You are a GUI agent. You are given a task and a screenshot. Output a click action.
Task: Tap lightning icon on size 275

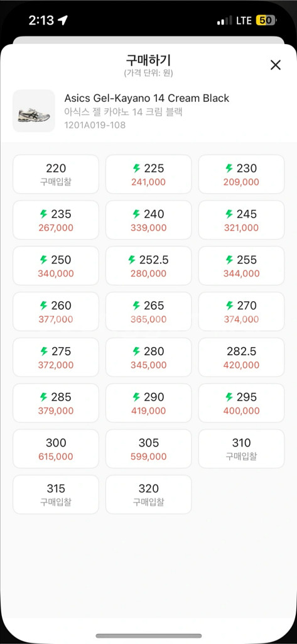point(44,352)
